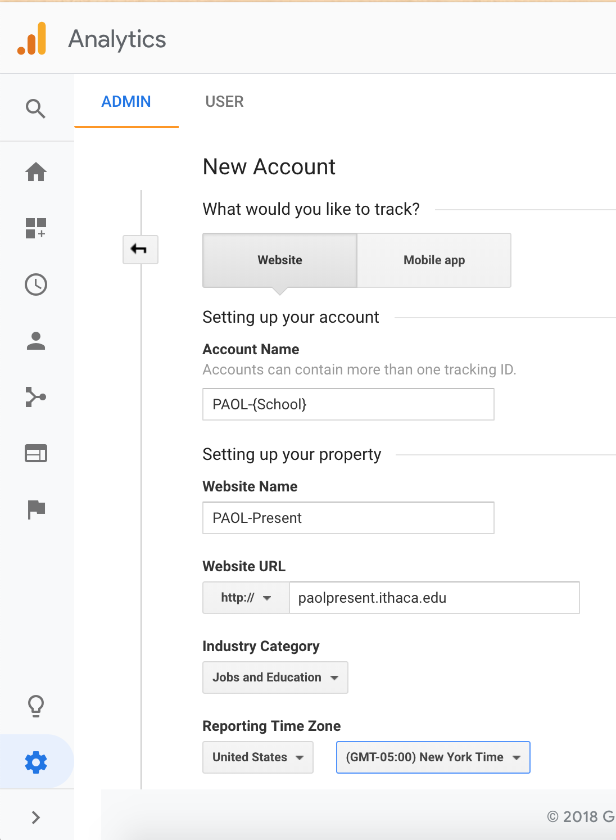The image size is (616, 840).
Task: Open the Real-Time clock icon
Action: [36, 284]
